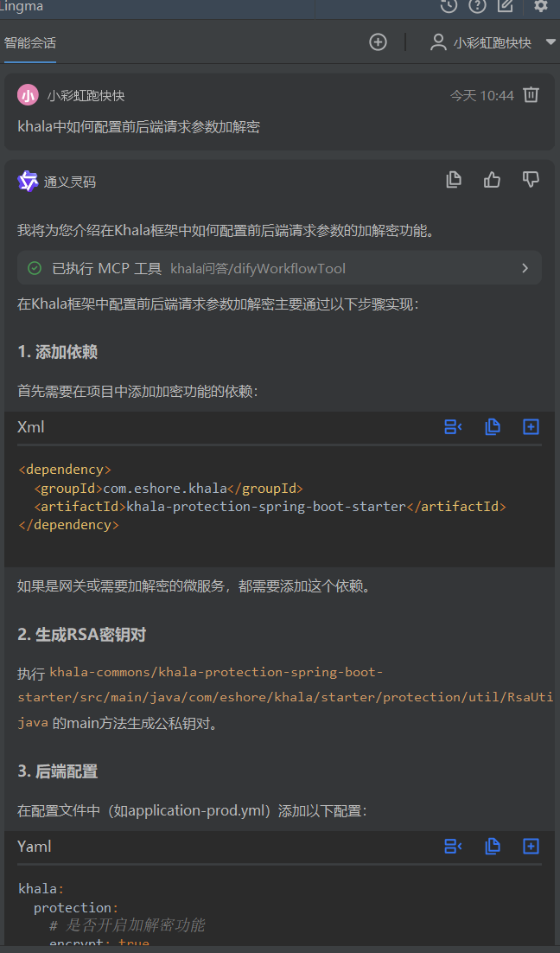Collapse the Yaml code block
The image size is (560, 953).
(x=453, y=846)
